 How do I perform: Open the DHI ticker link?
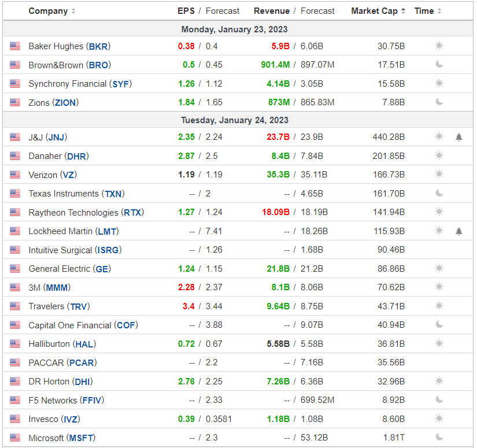pyautogui.click(x=82, y=382)
